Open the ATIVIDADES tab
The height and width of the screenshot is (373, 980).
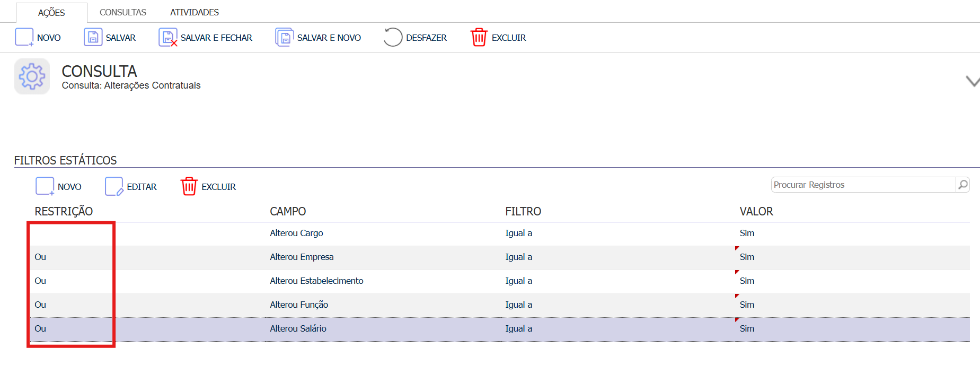[x=195, y=12]
